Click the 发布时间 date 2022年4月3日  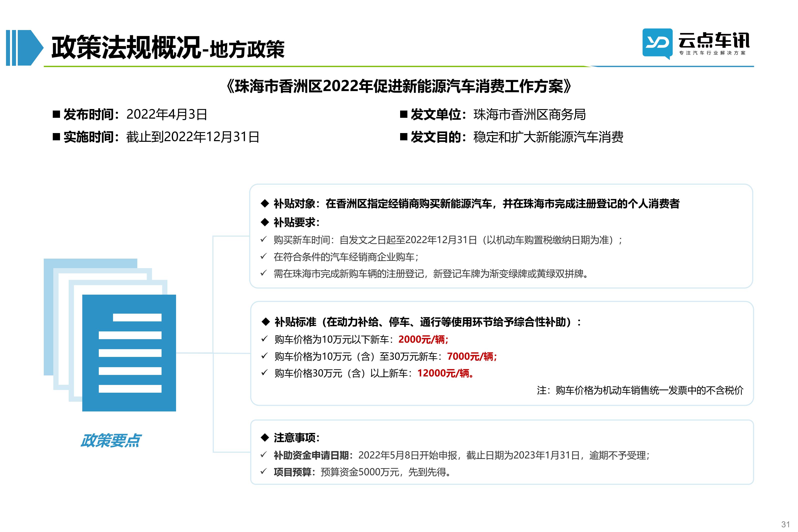coord(167,115)
